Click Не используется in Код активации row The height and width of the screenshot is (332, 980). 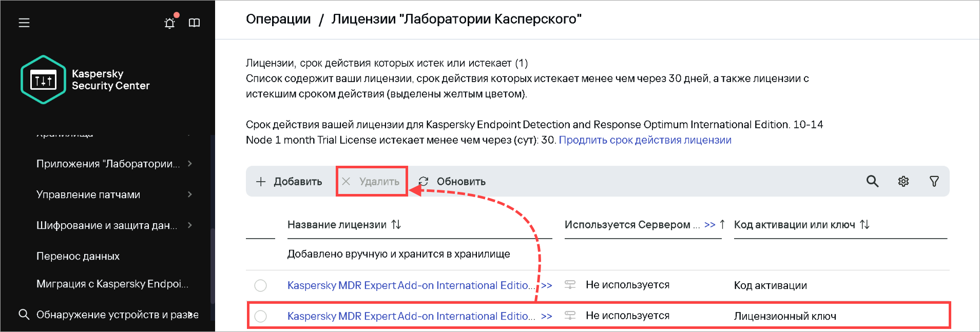point(627,285)
